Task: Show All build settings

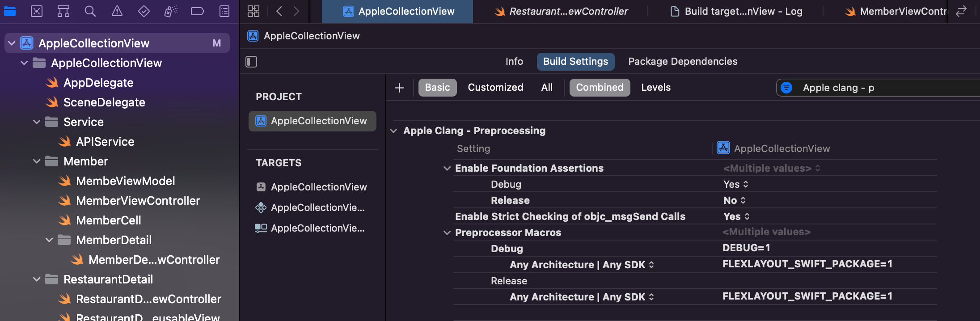Action: [x=547, y=88]
